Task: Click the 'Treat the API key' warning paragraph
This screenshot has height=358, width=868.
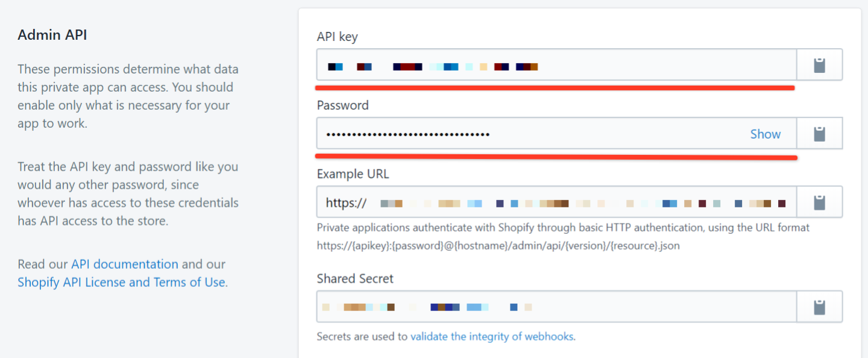Action: [x=128, y=193]
